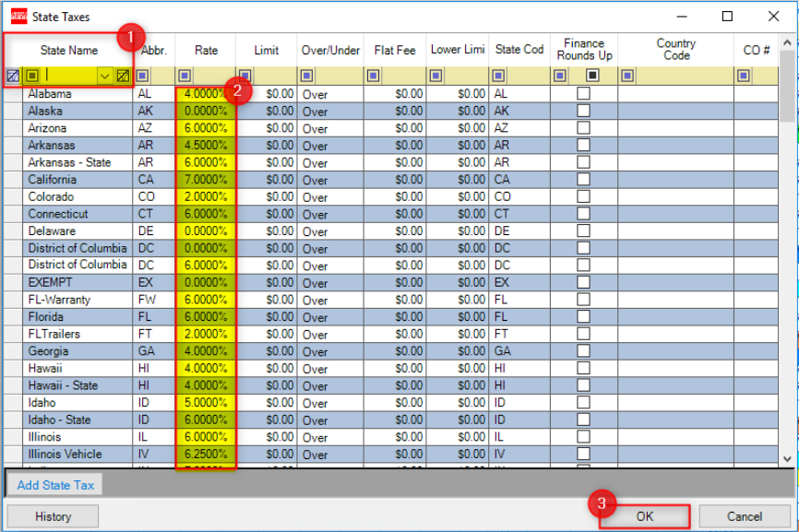Sort by the Abbr. column header

[x=154, y=50]
